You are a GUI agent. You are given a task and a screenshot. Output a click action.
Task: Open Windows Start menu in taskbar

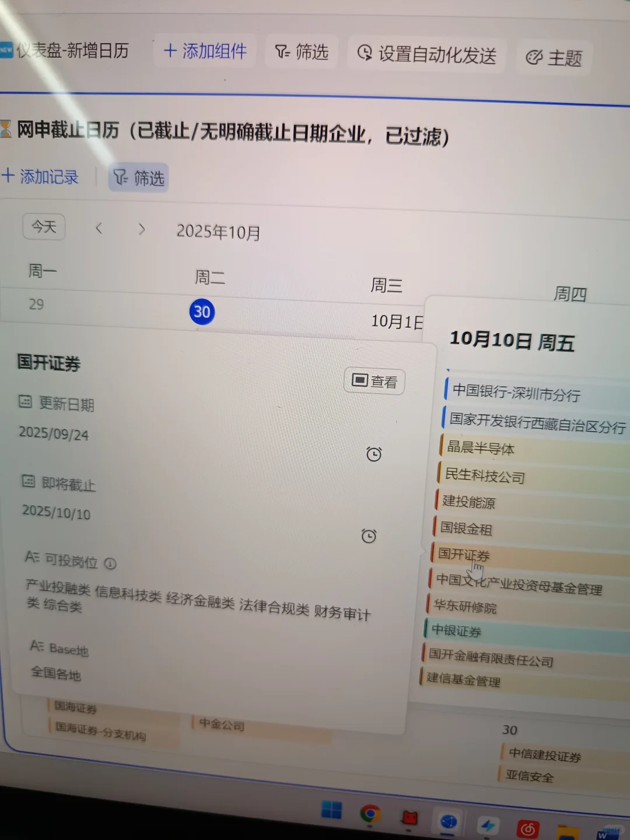pyautogui.click(x=331, y=810)
